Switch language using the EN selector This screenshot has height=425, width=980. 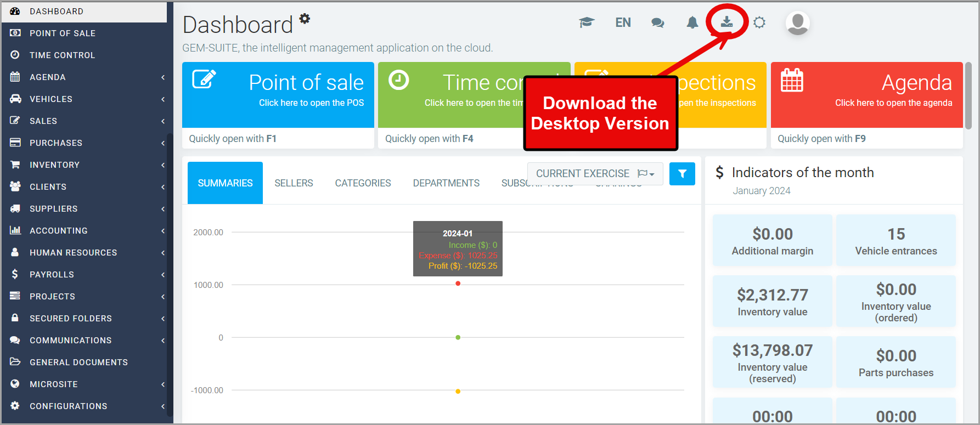point(623,22)
